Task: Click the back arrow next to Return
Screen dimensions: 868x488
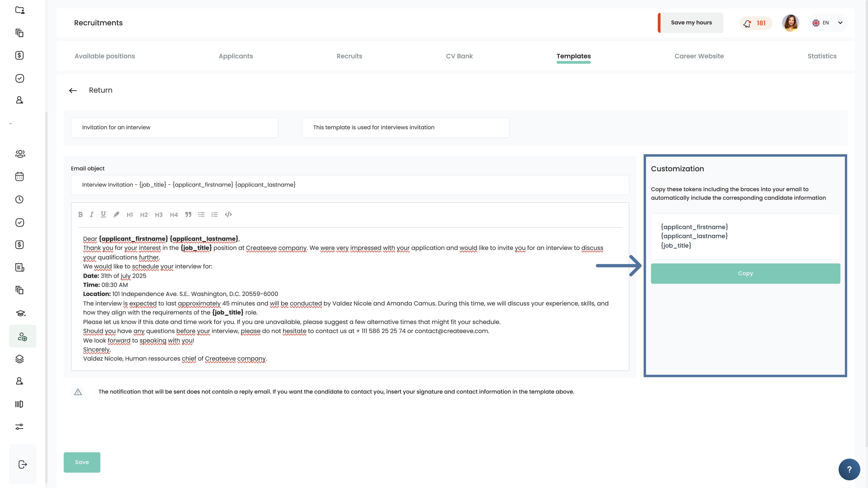Action: pyautogui.click(x=73, y=91)
